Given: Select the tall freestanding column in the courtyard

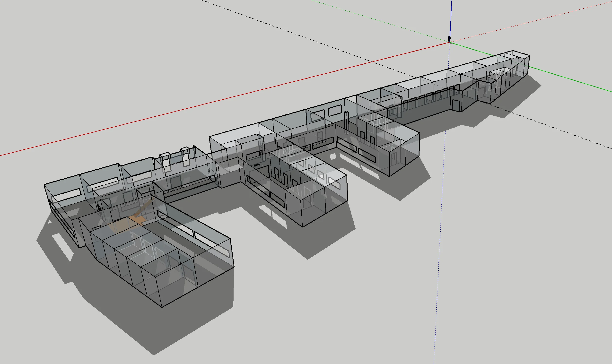Looking at the screenshot, I should [x=346, y=122].
